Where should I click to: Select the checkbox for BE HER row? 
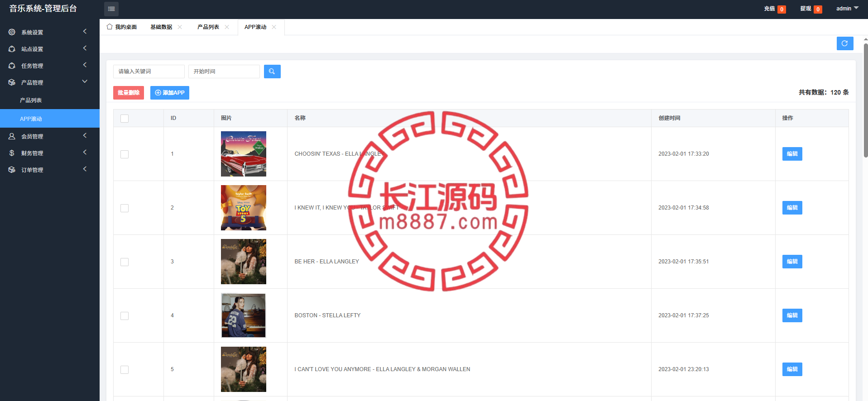click(125, 262)
